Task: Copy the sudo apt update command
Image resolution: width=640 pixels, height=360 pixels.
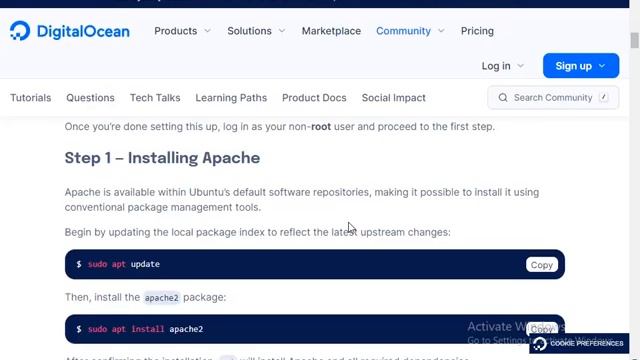Action: [x=541, y=265]
